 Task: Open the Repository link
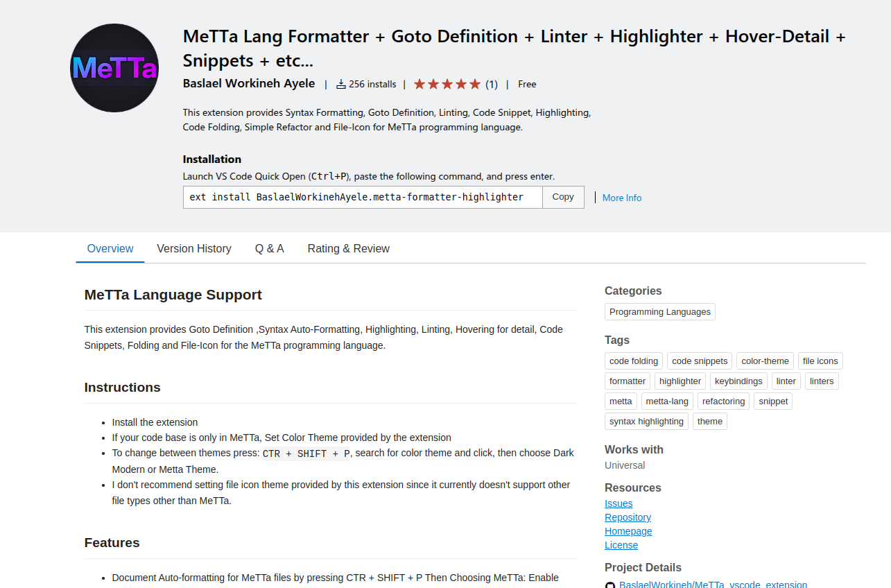click(628, 517)
